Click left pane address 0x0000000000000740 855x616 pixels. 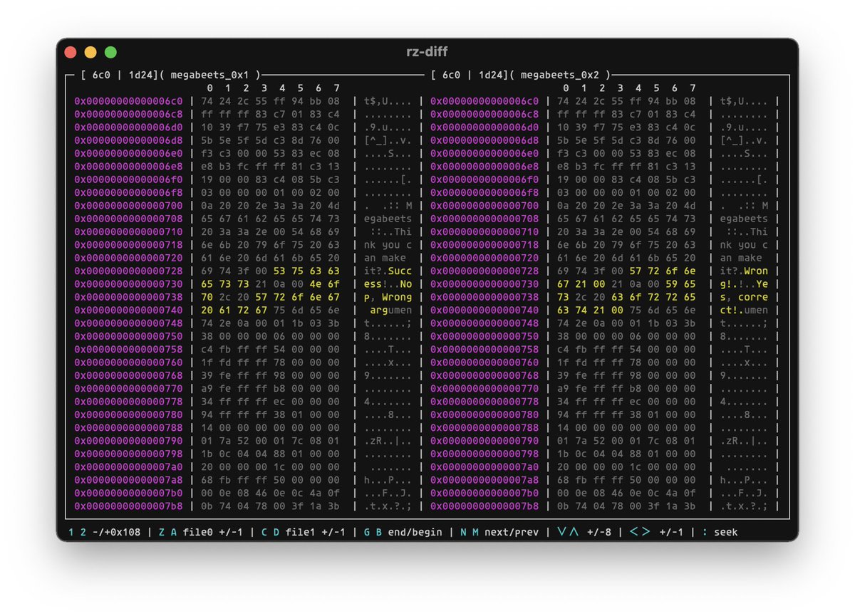point(128,310)
